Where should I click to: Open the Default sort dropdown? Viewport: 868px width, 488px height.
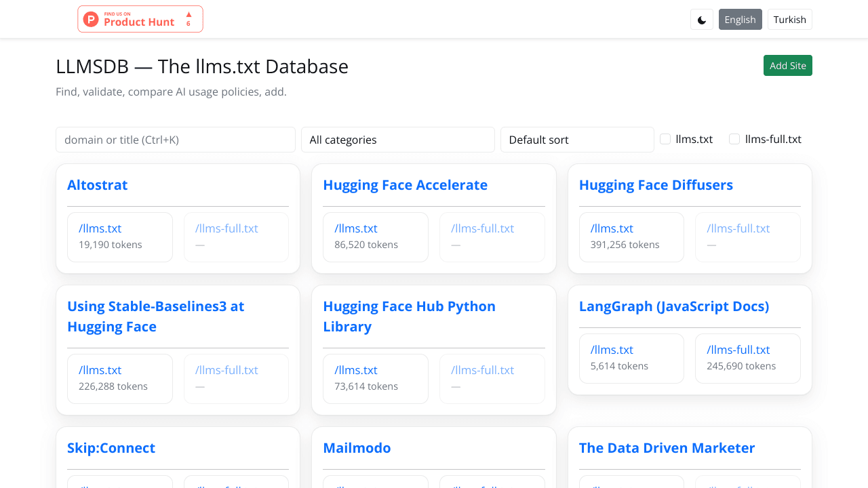(x=576, y=140)
